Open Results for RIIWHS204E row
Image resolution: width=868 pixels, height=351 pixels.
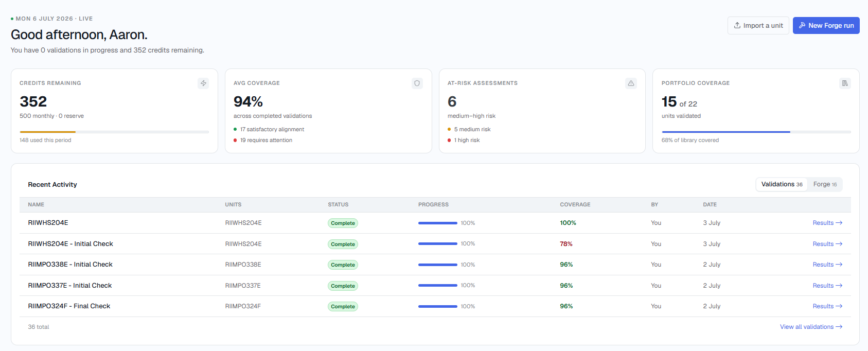(827, 223)
